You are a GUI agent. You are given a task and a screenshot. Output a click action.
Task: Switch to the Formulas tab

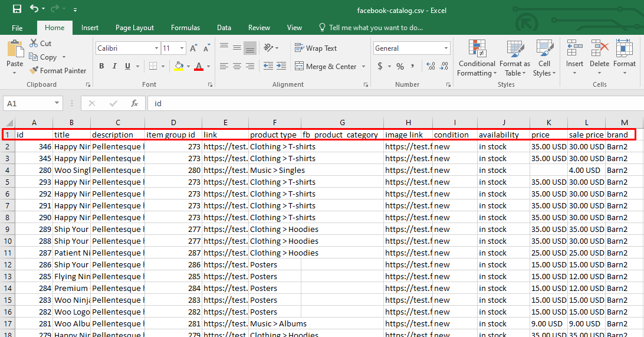pyautogui.click(x=185, y=28)
